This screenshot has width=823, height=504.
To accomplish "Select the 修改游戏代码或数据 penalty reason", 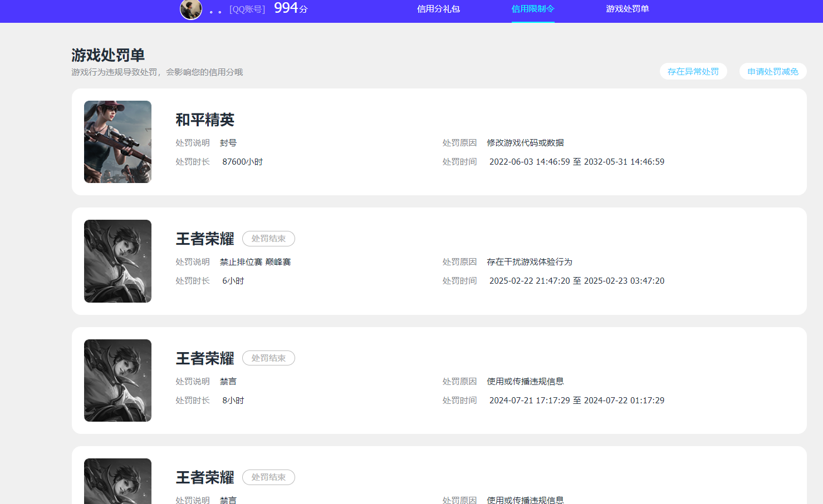I will coord(526,142).
